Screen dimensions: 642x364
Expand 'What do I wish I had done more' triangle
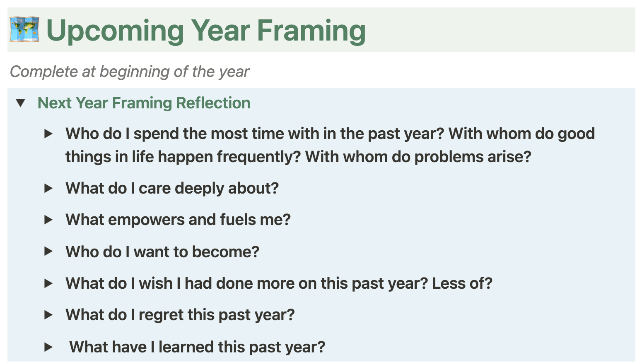(x=48, y=283)
